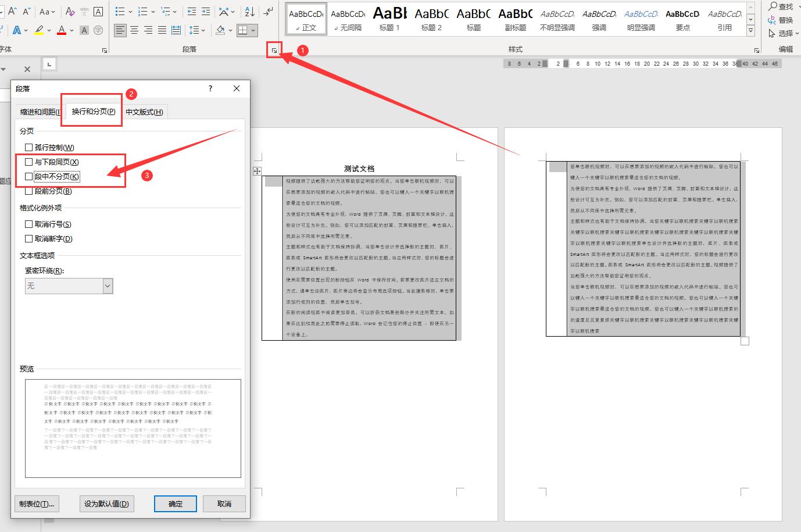Enable 孤行控制 widow/orphan control
This screenshot has width=801, height=532.
[x=49, y=148]
